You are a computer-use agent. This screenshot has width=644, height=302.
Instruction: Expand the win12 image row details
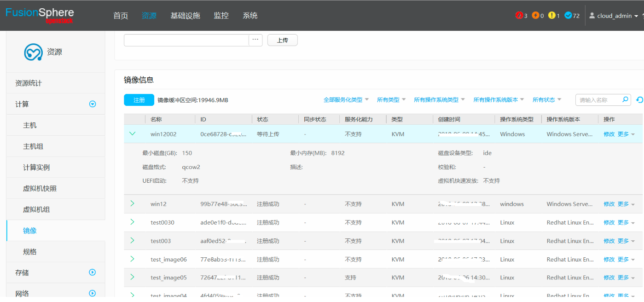[133, 203]
